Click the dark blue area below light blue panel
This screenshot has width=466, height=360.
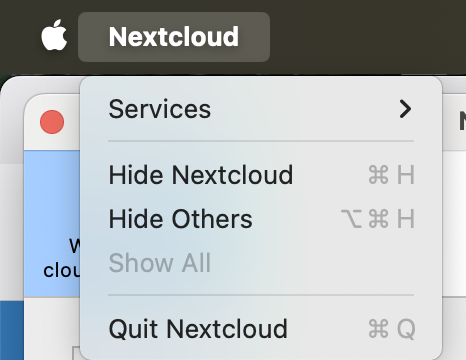click(12, 330)
